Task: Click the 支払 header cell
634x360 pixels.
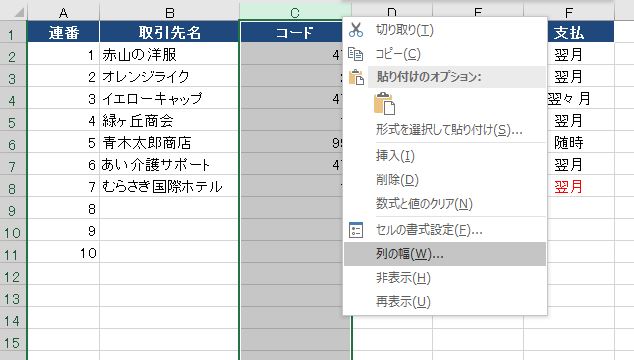Action: click(x=581, y=32)
